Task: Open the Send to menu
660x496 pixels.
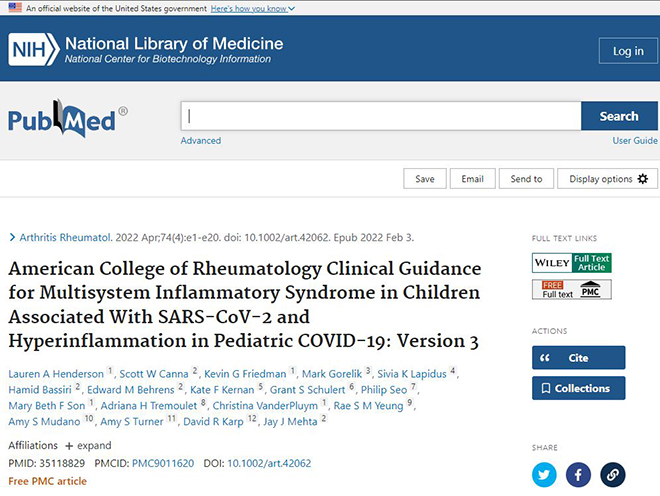Action: coord(526,179)
